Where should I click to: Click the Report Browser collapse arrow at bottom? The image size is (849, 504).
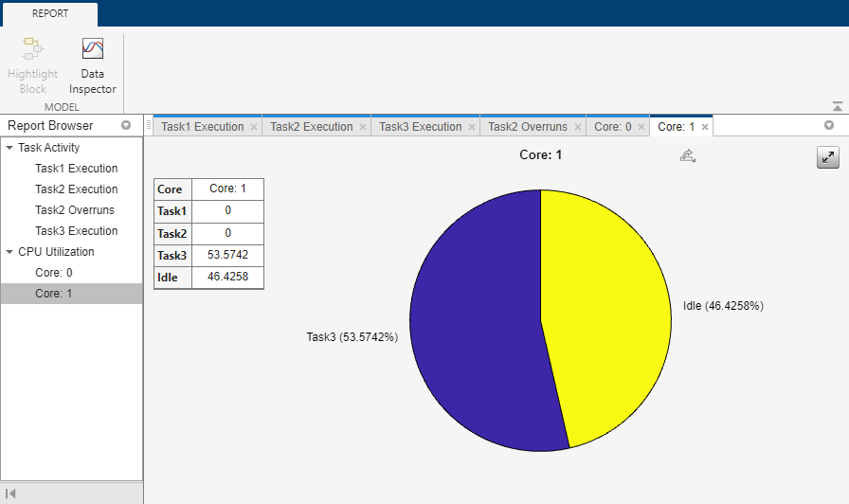(11, 494)
